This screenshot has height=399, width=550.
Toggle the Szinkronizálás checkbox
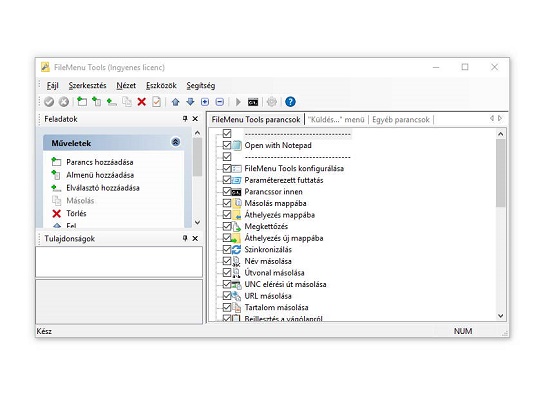[227, 249]
